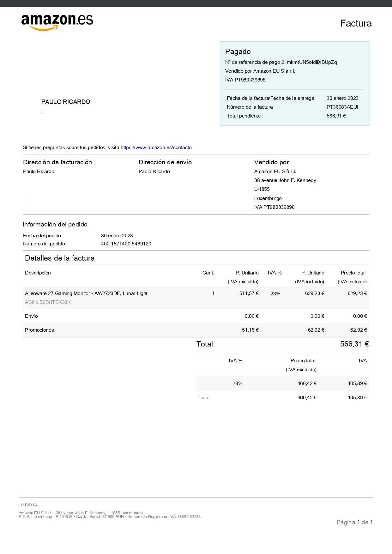
Task: Click 460,42 € in the 23% row
Action: coord(307,383)
